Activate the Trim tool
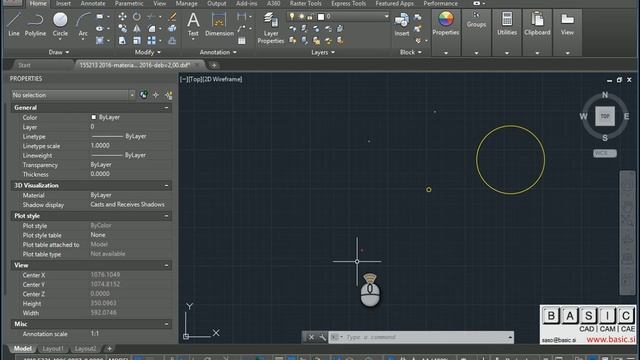Screen dimensions: 640x360 tap(151, 17)
